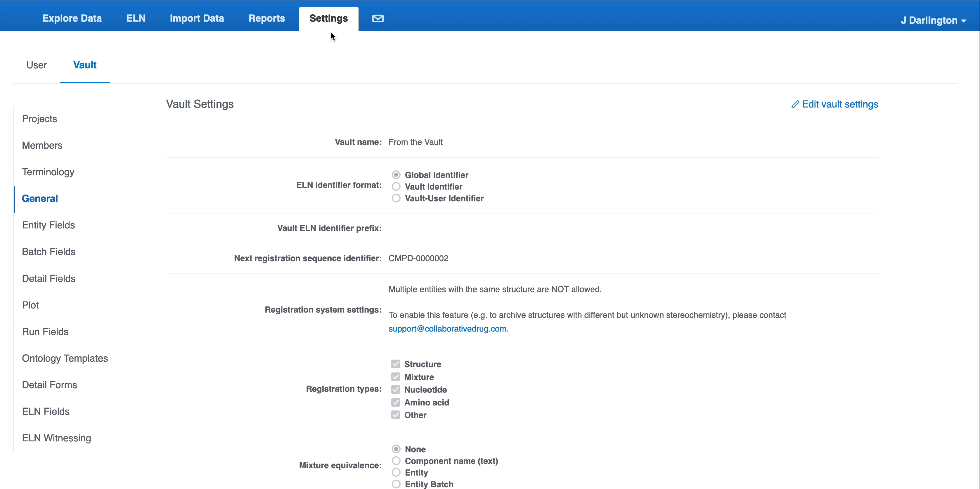Open Terminology in the sidebar
Viewport: 980px width, 489px height.
pyautogui.click(x=48, y=172)
